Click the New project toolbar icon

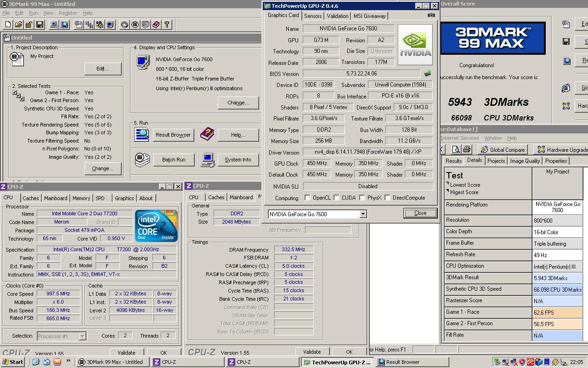(x=8, y=24)
